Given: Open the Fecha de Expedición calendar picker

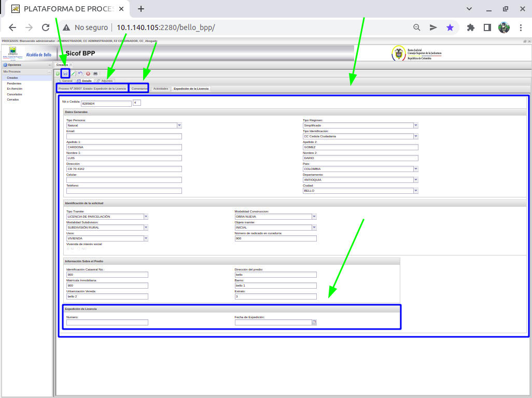Looking at the screenshot, I should [314, 322].
